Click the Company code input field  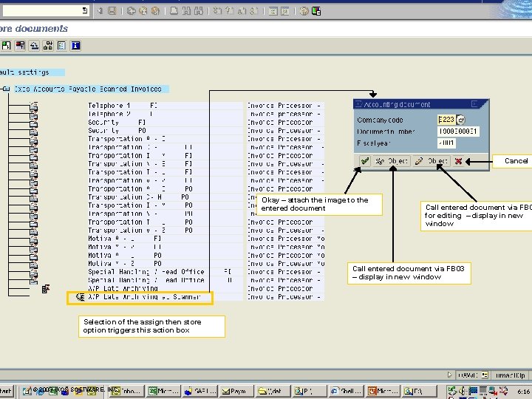446,120
